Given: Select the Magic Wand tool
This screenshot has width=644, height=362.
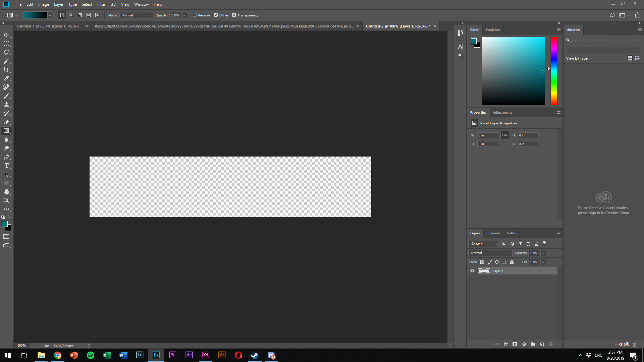Looking at the screenshot, I should pos(6,61).
